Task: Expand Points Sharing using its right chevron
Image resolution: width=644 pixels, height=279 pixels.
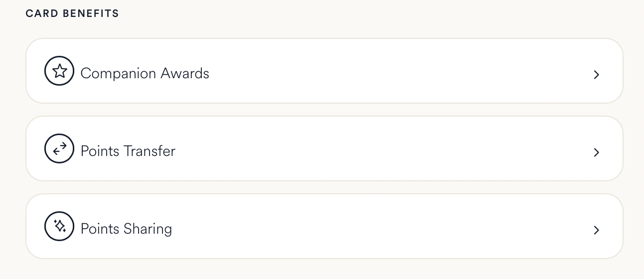Action: click(x=596, y=230)
